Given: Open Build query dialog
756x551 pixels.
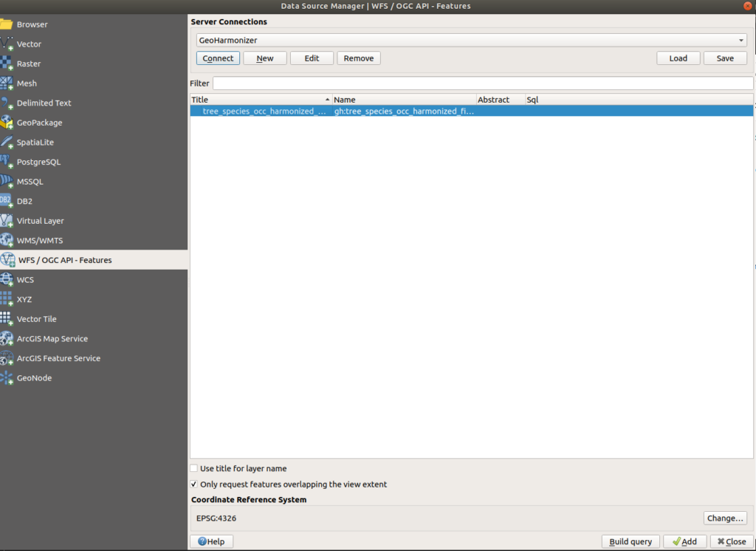Looking at the screenshot, I should [x=630, y=541].
